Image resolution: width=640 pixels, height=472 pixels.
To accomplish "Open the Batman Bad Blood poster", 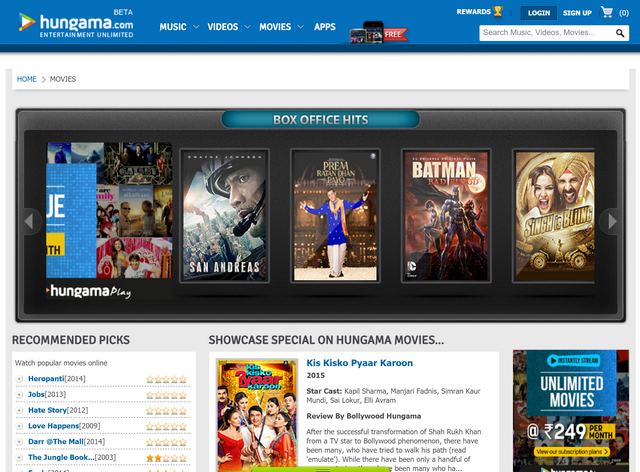I will click(446, 216).
